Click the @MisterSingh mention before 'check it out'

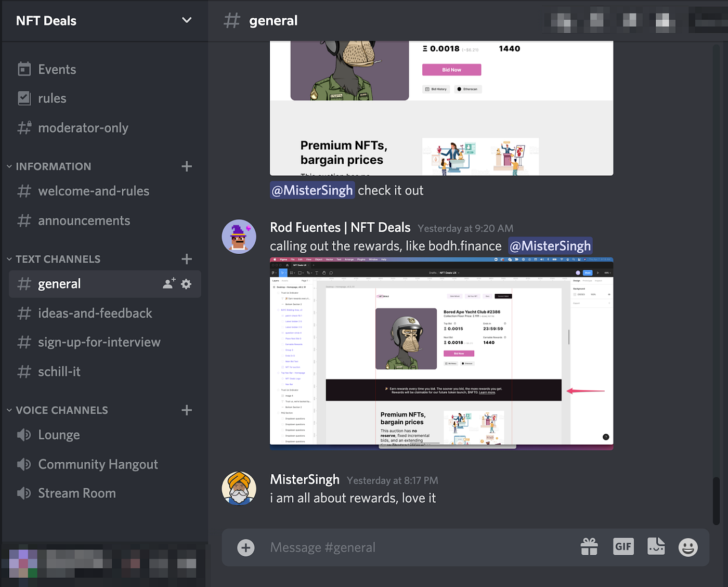[x=312, y=190]
